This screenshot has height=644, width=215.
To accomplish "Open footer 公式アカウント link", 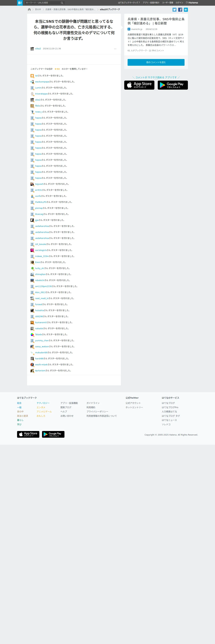I will [133, 403].
